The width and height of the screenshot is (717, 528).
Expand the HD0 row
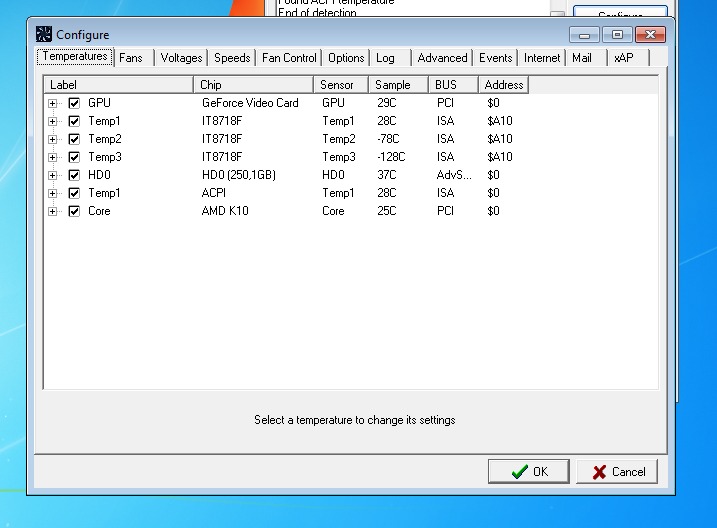[x=53, y=175]
